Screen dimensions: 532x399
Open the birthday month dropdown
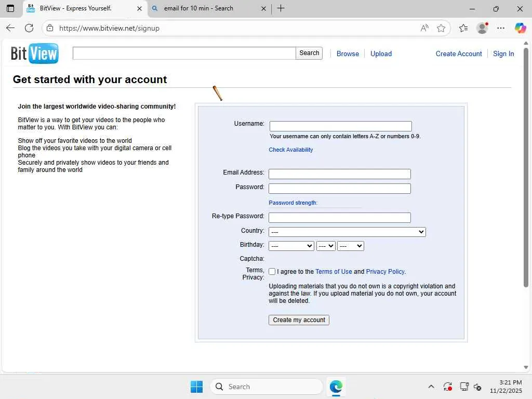click(x=291, y=246)
